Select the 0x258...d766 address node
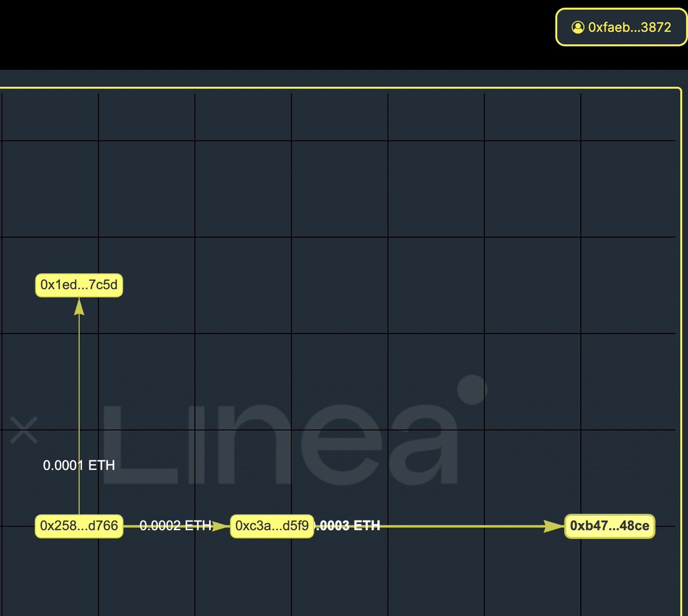This screenshot has height=616, width=688. coord(79,525)
